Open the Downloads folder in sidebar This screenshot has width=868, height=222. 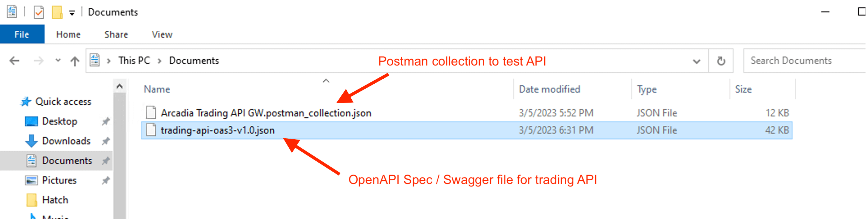(x=66, y=141)
